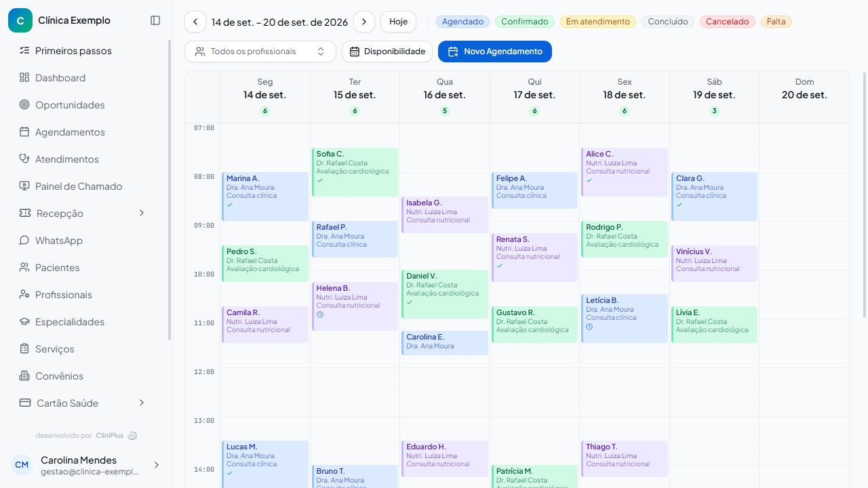Toggle the Agendado status filter
This screenshot has height=488, width=868.
(x=462, y=22)
